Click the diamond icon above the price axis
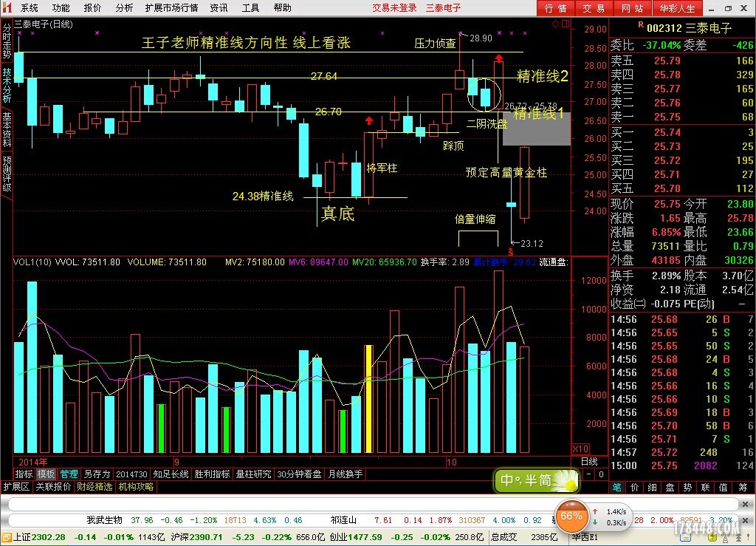This screenshot has width=756, height=546. [x=555, y=24]
